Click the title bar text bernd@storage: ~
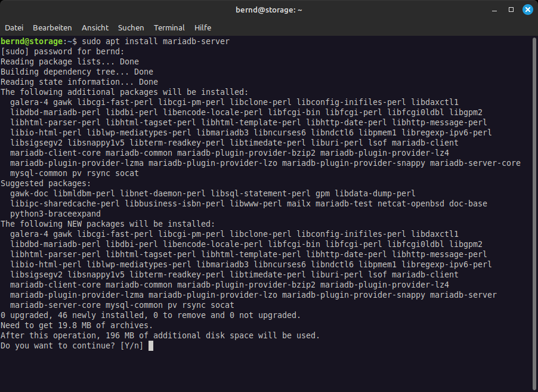The height and width of the screenshot is (392, 538). point(268,10)
